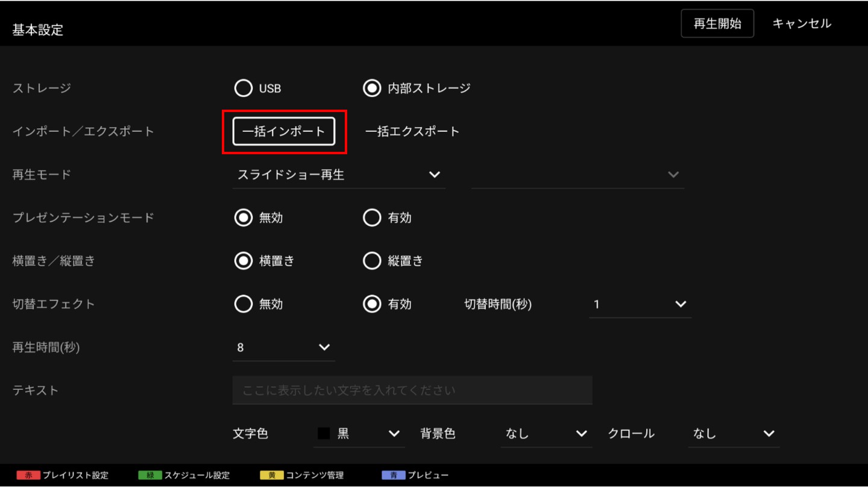
Task: Open the 再生時間(秒) dropdown showing 8
Action: [x=283, y=348]
